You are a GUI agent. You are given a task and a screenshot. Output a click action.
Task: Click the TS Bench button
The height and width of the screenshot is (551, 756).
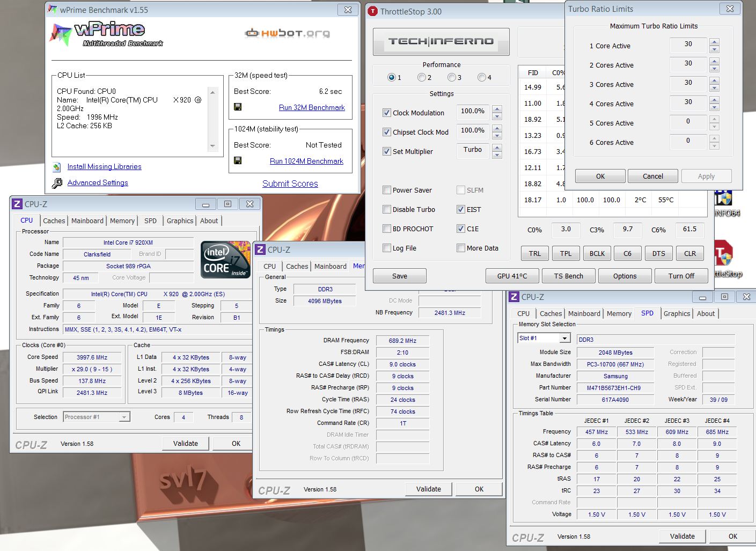pos(569,276)
